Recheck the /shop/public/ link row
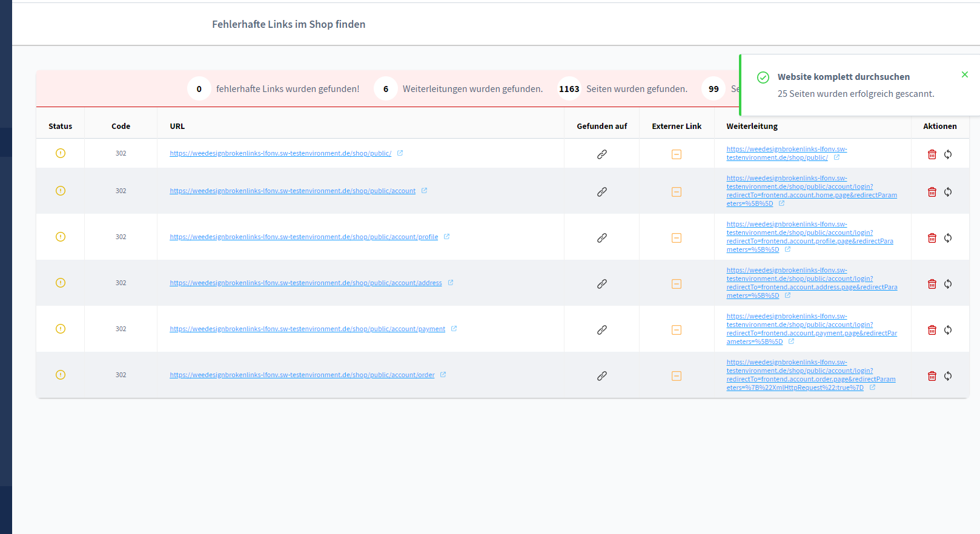This screenshot has width=980, height=534. click(x=948, y=154)
